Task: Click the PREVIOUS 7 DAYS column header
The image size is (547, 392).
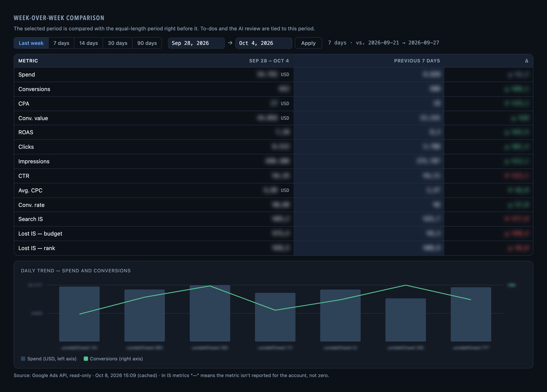Action: (417, 61)
